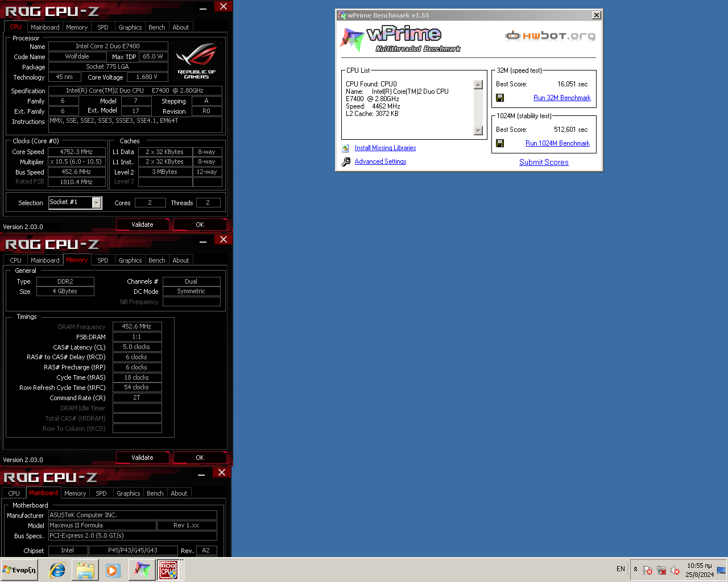Click the floppy save icon under 32M test
Viewport: 728px width, 582px height.
tap(500, 98)
